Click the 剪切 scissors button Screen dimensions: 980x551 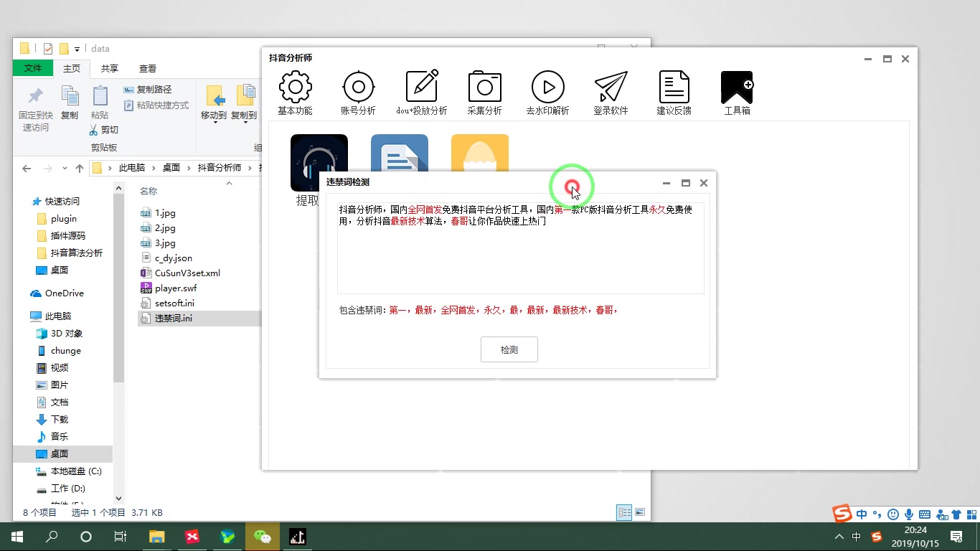point(103,130)
